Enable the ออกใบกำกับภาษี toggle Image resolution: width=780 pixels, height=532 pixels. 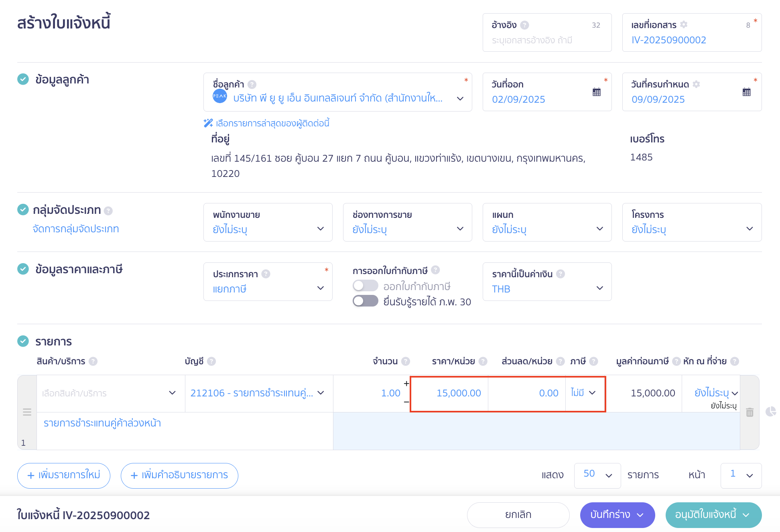click(365, 286)
